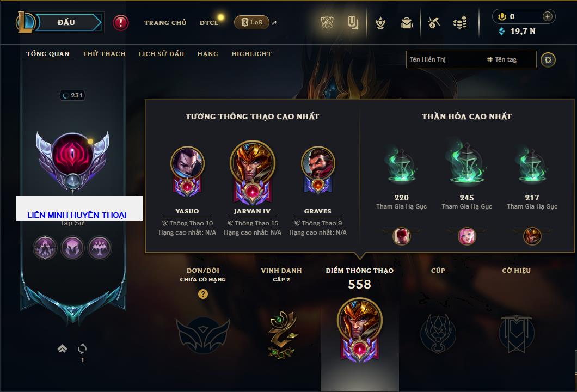
Task: Open the Collection backpack icon
Action: (407, 23)
